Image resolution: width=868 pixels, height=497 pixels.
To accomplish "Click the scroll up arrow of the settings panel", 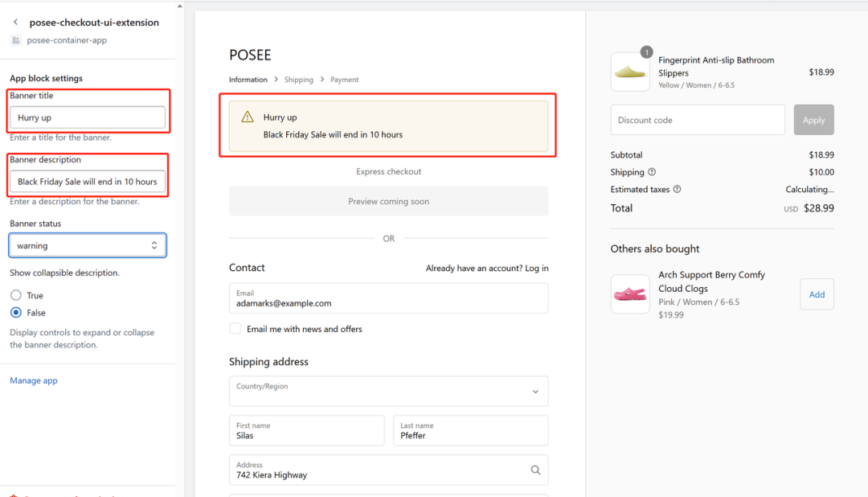I will [x=180, y=6].
